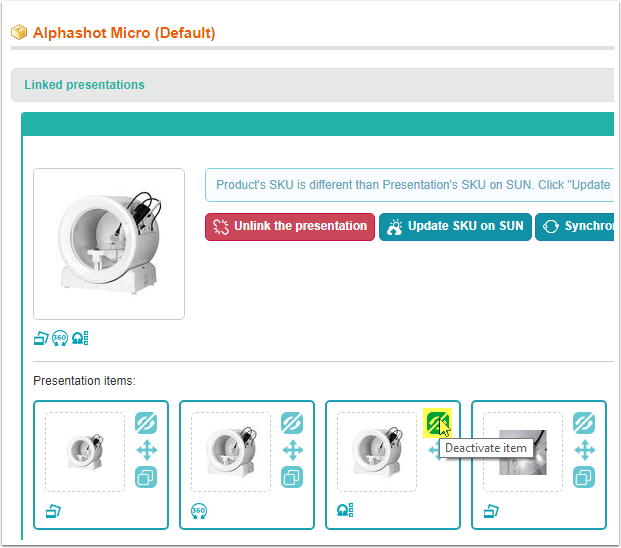The height and width of the screenshot is (548, 621).
Task: Open the large Alphashot Micro presentation thumbnail
Action: (x=109, y=244)
